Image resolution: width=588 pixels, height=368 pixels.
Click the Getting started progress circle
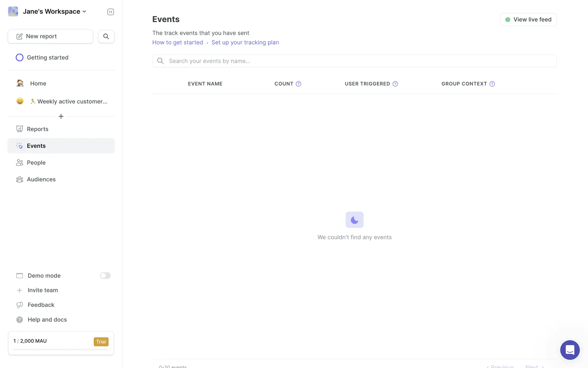click(x=20, y=58)
